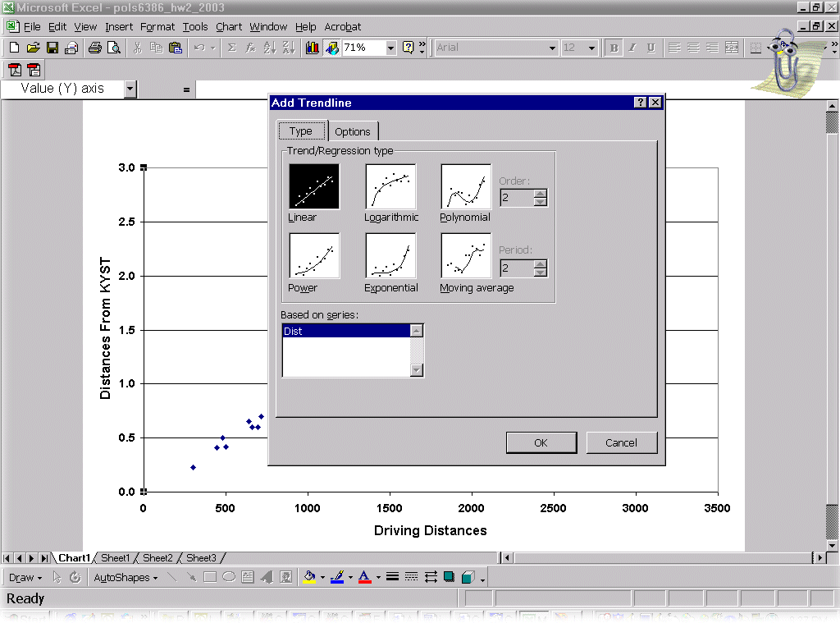
Task: Select the Linear trendline type
Action: point(313,186)
